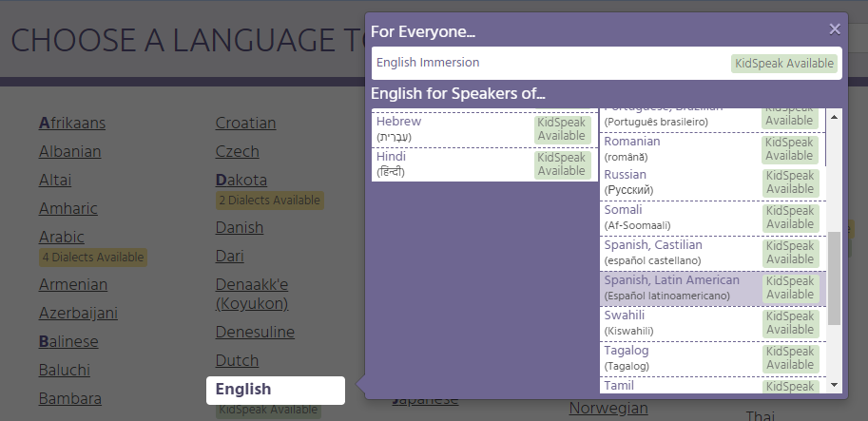Select English Immersion course
Image resolution: width=868 pixels, height=421 pixels.
point(607,63)
